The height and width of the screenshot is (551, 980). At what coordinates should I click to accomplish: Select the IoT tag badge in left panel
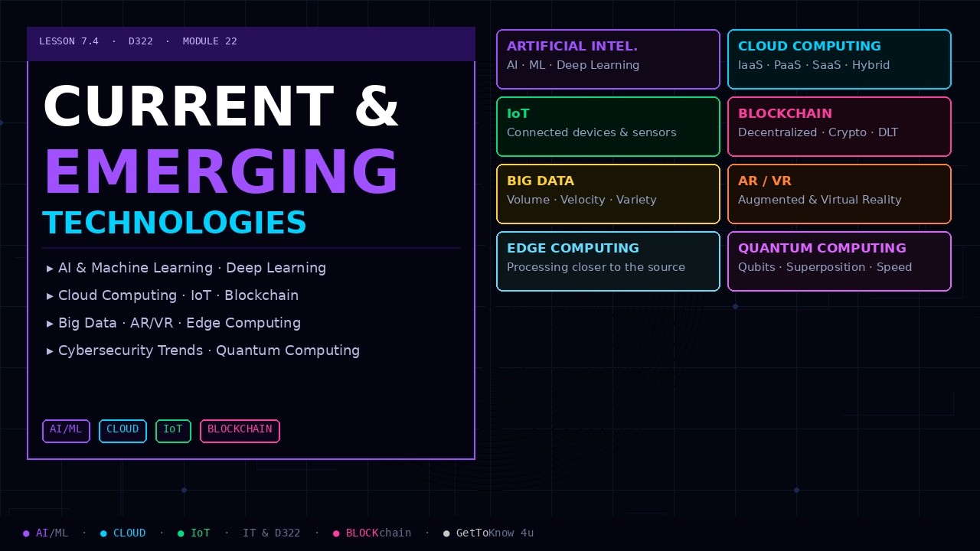coord(173,431)
